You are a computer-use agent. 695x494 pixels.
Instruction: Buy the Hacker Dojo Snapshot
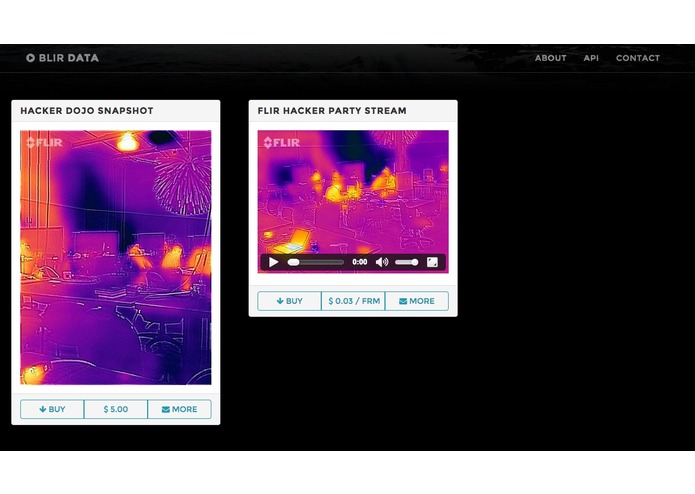coord(52,409)
